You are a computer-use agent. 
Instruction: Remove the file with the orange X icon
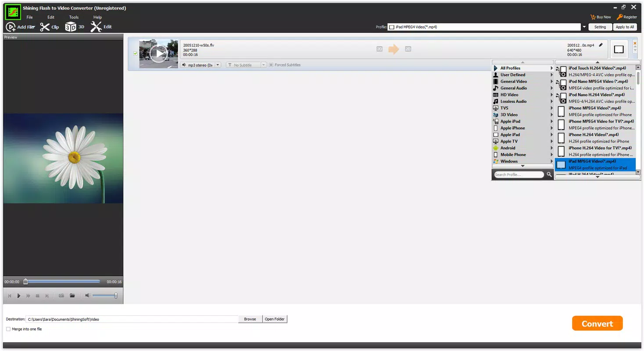click(635, 43)
